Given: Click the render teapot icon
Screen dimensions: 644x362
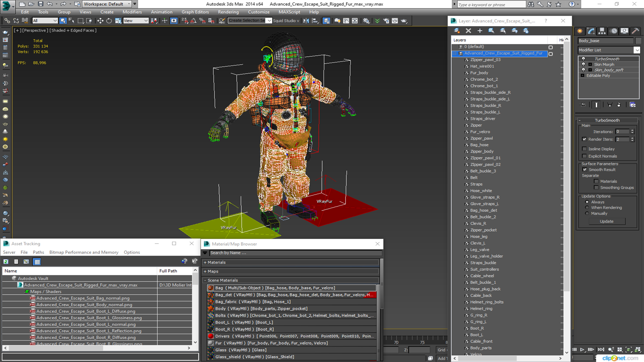Looking at the screenshot, I should [404, 21].
